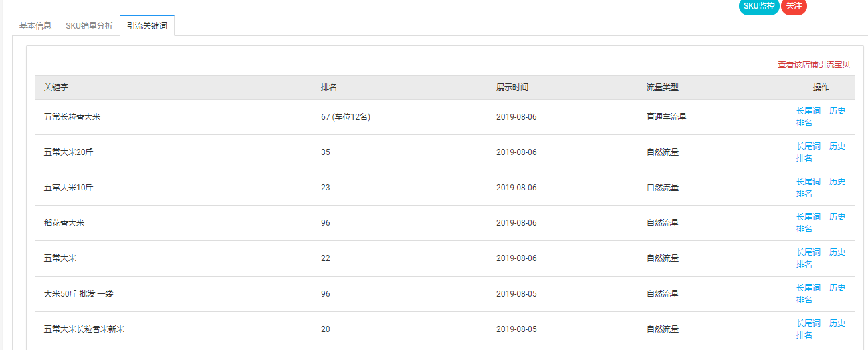Click the 排名 column header
Viewport: 868px width, 350px height.
click(x=328, y=87)
